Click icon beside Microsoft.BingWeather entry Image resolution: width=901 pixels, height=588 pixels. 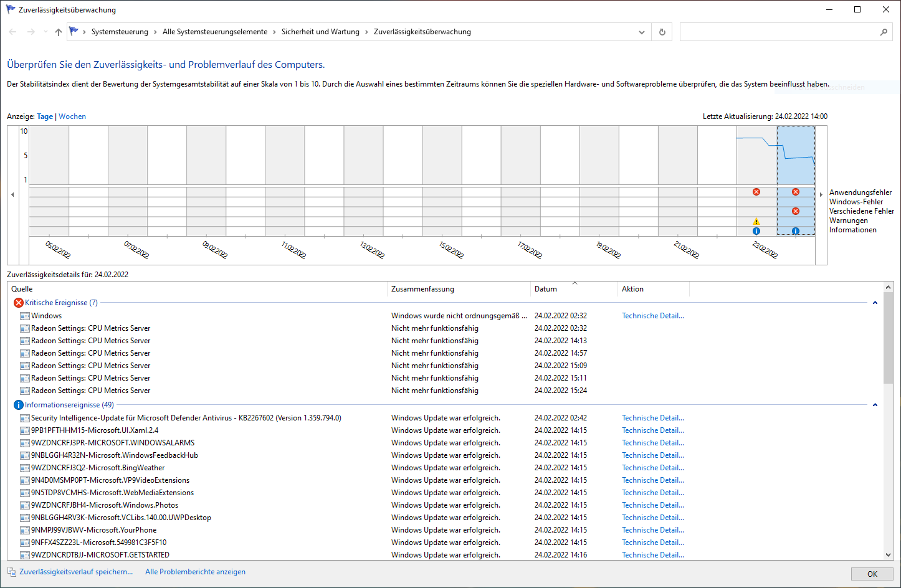[25, 468]
